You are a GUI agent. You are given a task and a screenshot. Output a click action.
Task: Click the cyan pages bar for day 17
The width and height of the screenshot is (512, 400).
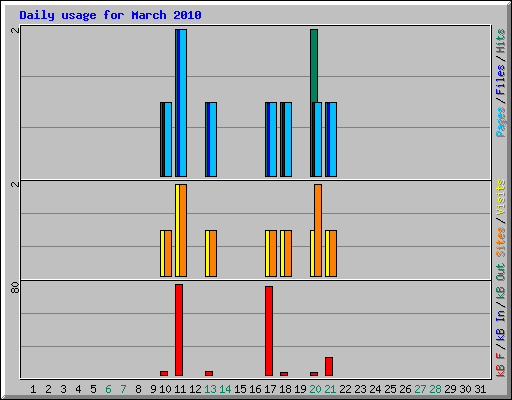click(x=273, y=139)
